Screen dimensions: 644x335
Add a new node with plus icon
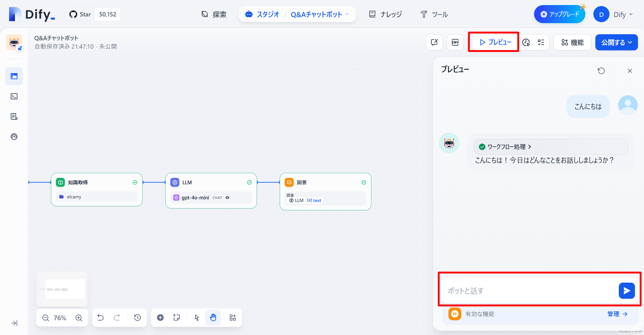160,318
